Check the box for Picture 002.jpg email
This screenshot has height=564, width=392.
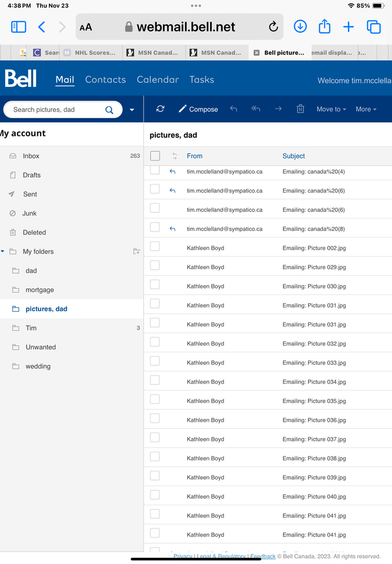155,246
